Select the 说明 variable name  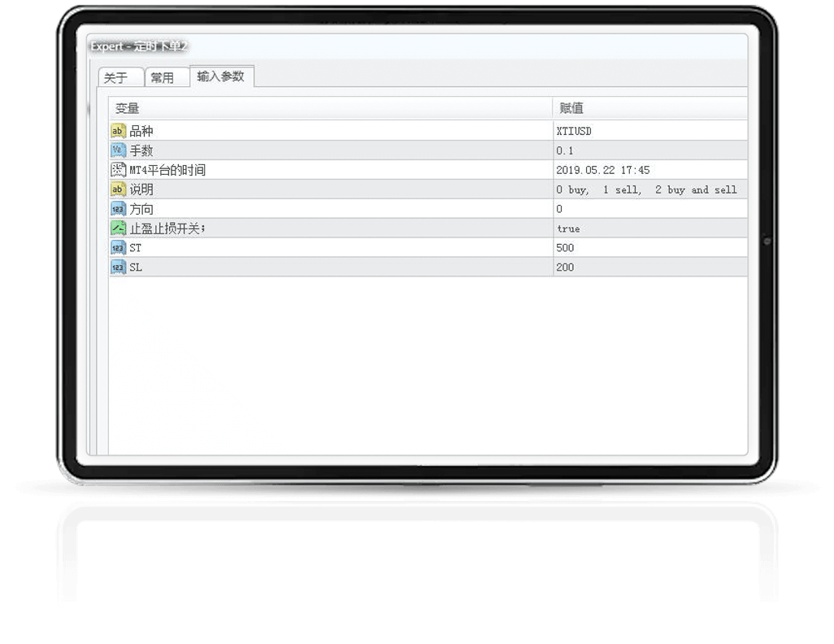pyautogui.click(x=141, y=189)
